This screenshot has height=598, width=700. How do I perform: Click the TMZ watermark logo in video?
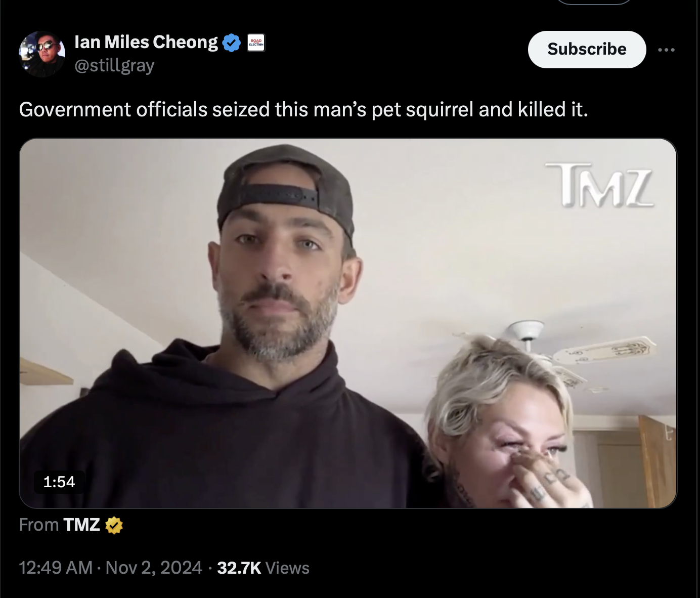599,185
